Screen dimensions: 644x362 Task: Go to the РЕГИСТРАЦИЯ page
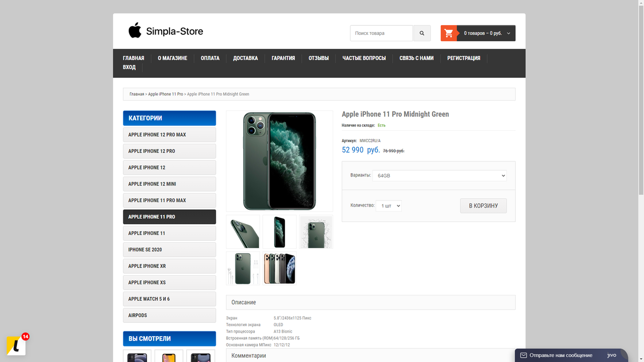click(464, 58)
